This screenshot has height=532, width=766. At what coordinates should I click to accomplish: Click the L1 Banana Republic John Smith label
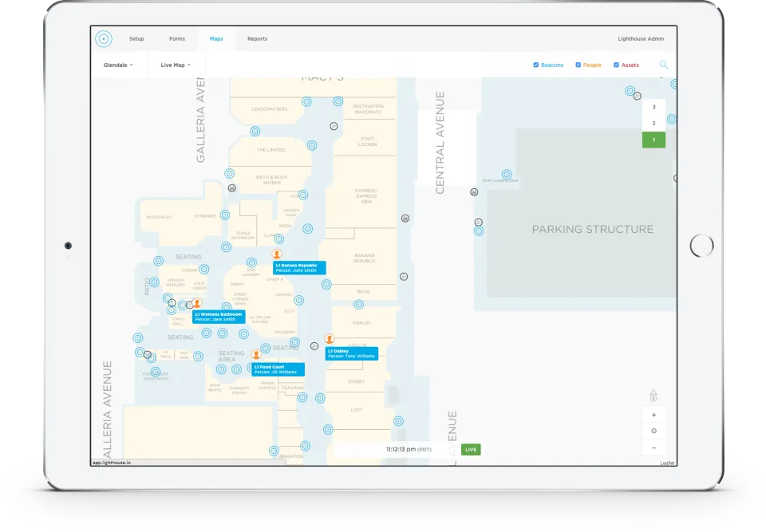[299, 268]
